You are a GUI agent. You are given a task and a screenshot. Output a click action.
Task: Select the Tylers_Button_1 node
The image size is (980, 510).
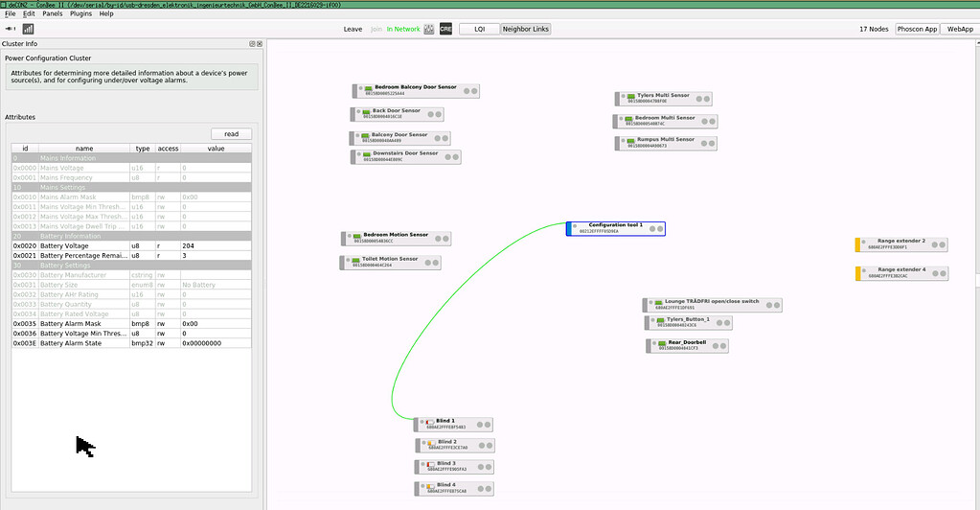688,322
